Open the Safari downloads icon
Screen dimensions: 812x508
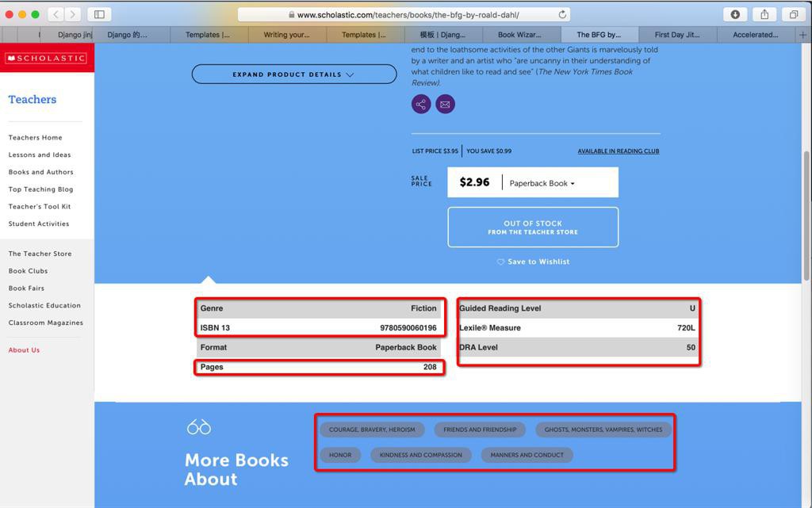tap(735, 14)
